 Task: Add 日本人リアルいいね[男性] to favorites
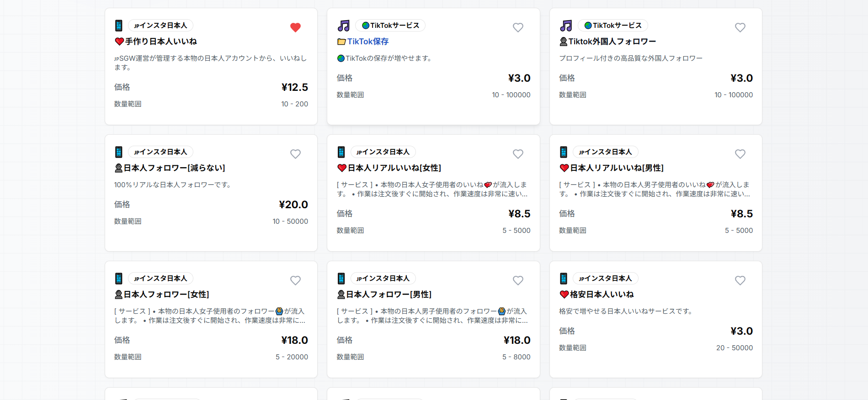740,154
